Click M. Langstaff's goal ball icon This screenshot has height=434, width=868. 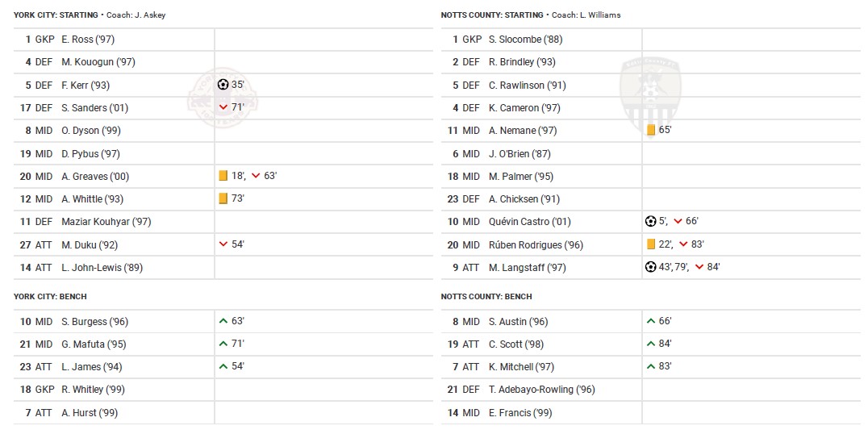tap(651, 267)
